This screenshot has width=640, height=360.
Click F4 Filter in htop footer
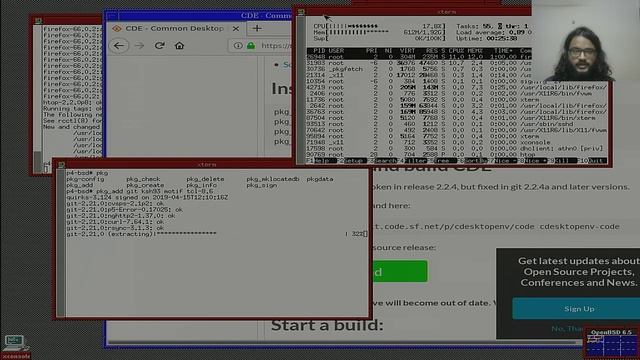pyautogui.click(x=412, y=161)
